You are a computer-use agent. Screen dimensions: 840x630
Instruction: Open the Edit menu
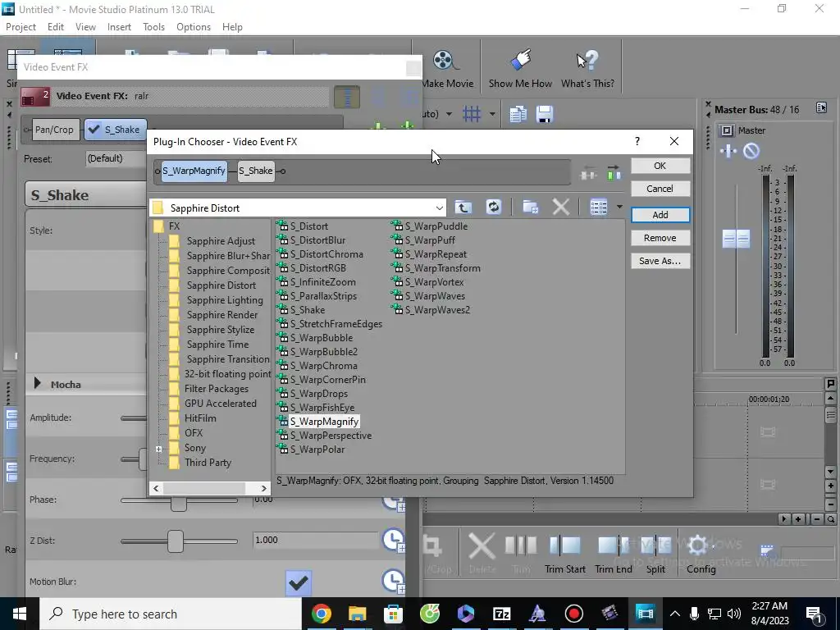point(55,27)
